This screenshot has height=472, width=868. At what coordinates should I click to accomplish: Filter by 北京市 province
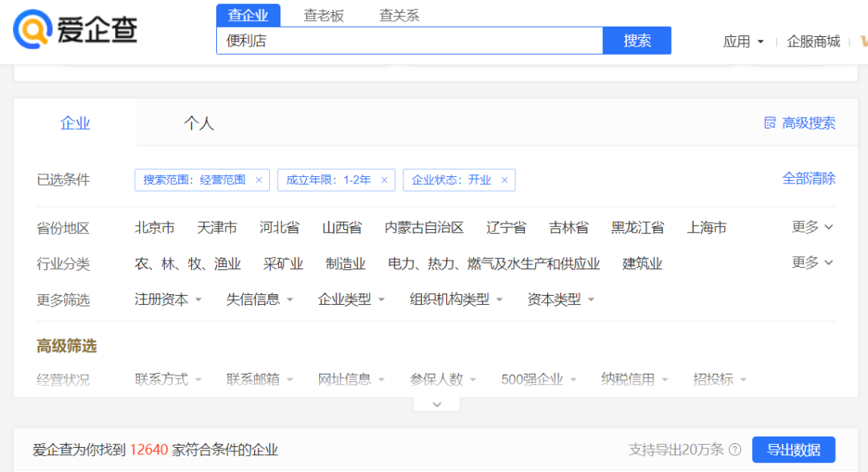[154, 228]
